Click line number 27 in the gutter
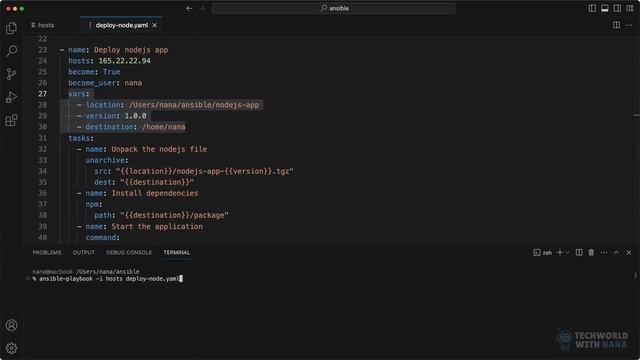This screenshot has width=640, height=360. pyautogui.click(x=42, y=94)
